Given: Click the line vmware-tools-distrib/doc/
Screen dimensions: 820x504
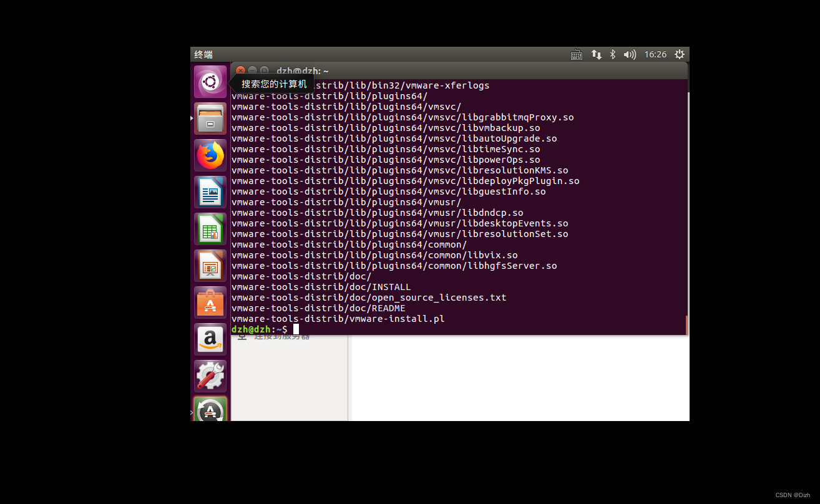Looking at the screenshot, I should [x=301, y=276].
